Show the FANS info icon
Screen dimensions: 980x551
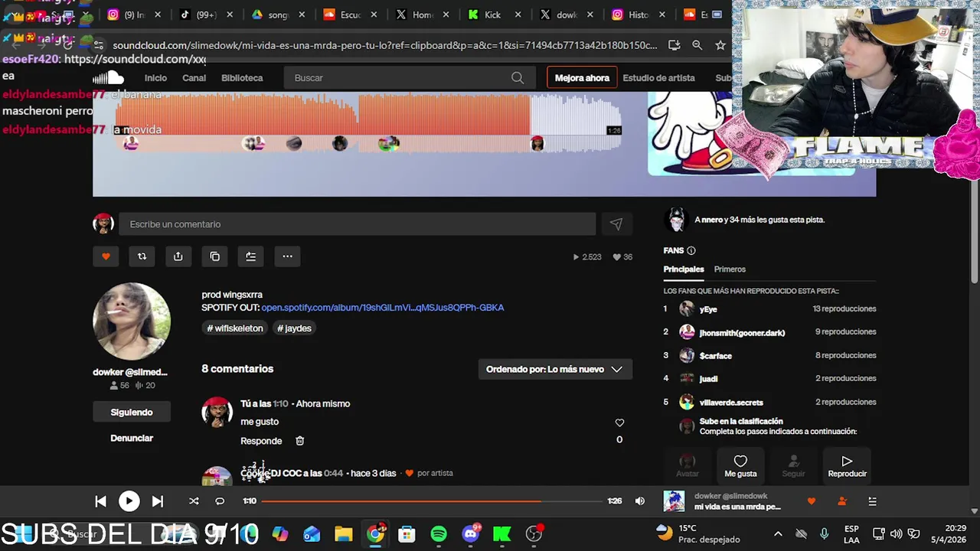691,250
